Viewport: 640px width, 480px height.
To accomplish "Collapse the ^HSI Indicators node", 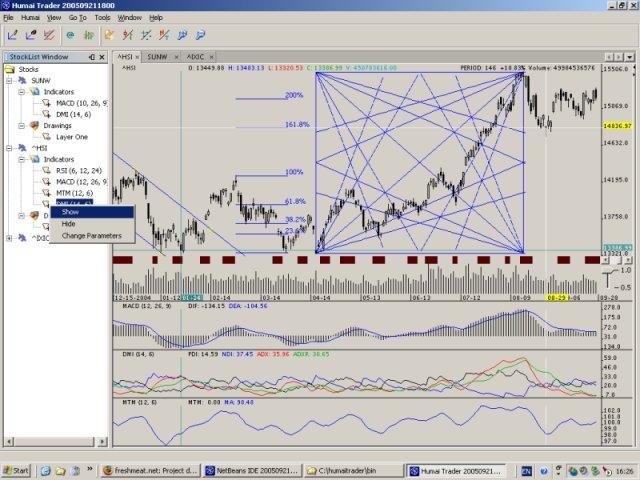I will click(x=22, y=160).
